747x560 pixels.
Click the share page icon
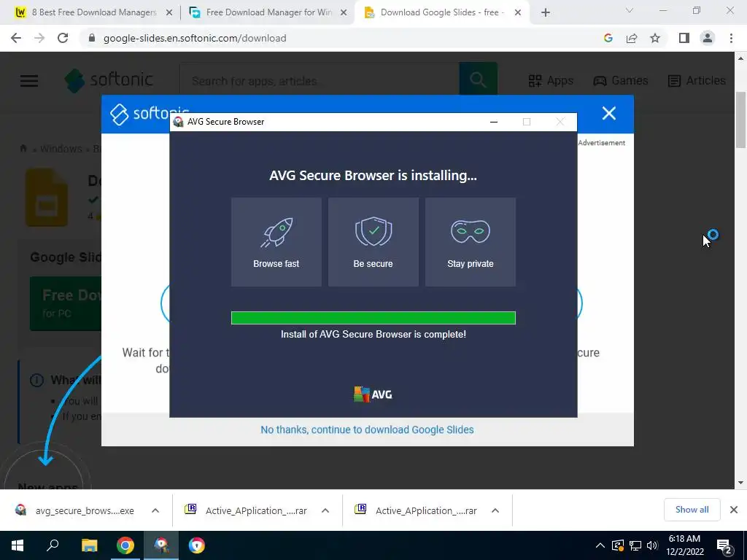[632, 38]
